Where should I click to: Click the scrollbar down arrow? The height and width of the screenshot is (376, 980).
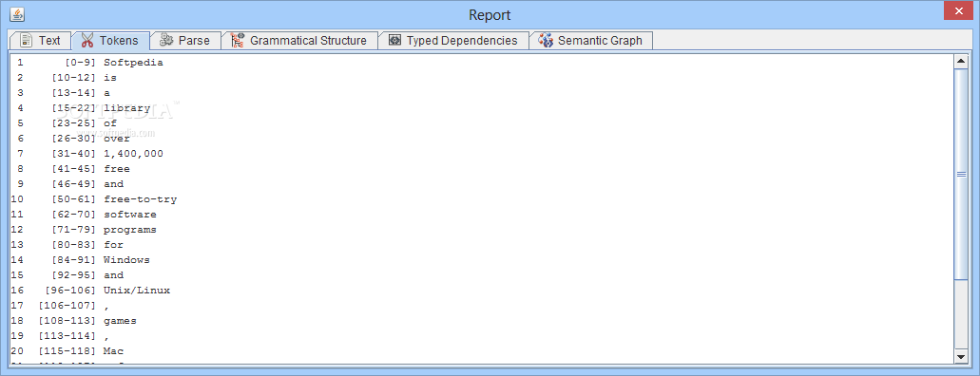(961, 356)
